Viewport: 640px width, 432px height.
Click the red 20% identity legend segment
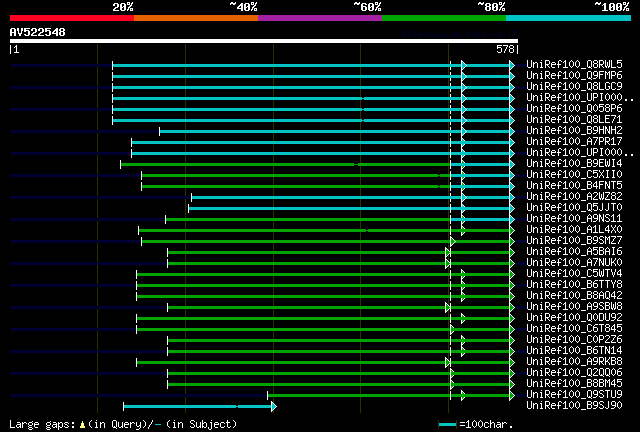tap(72, 18)
